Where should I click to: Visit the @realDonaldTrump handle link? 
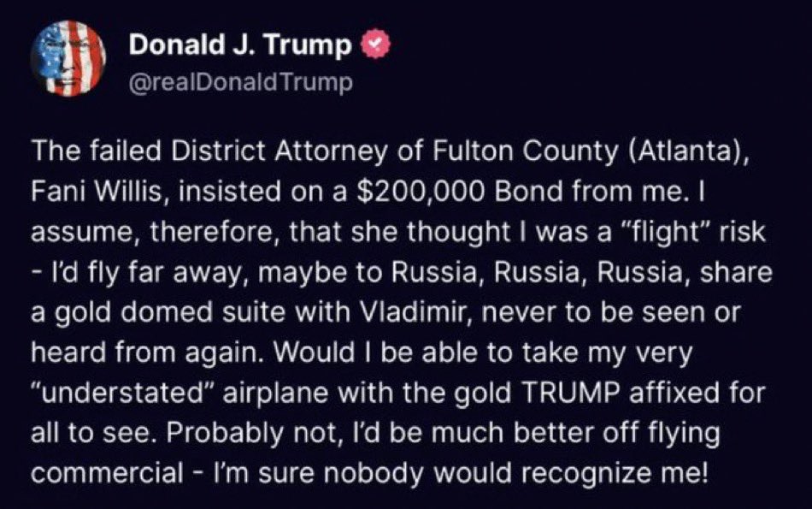[240, 82]
